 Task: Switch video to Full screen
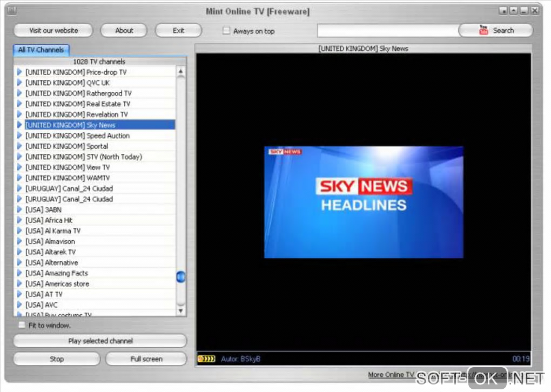(146, 359)
